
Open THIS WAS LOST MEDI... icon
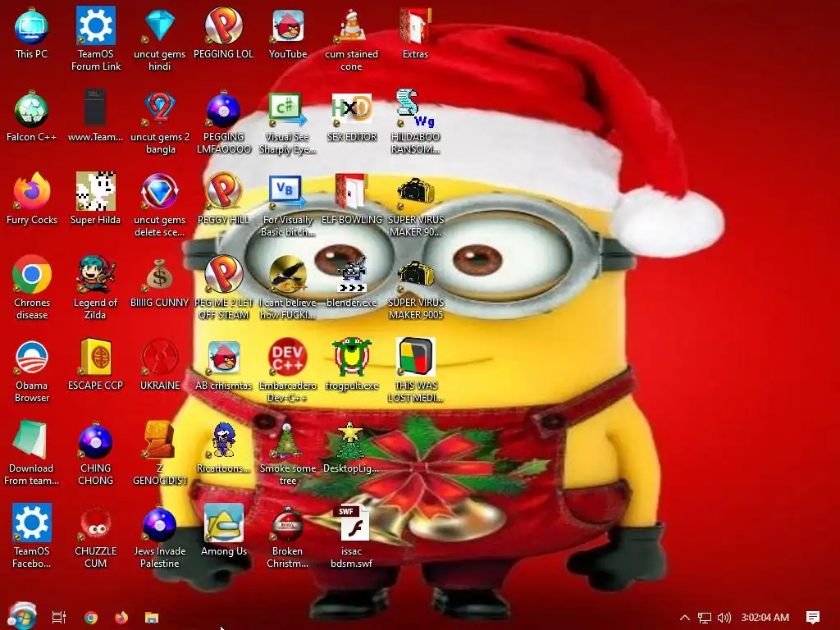pyautogui.click(x=415, y=358)
